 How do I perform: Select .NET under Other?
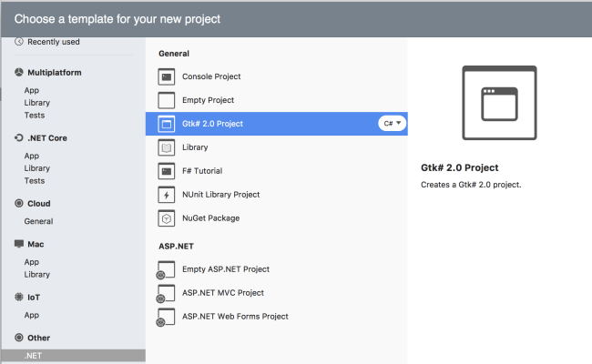(x=73, y=356)
